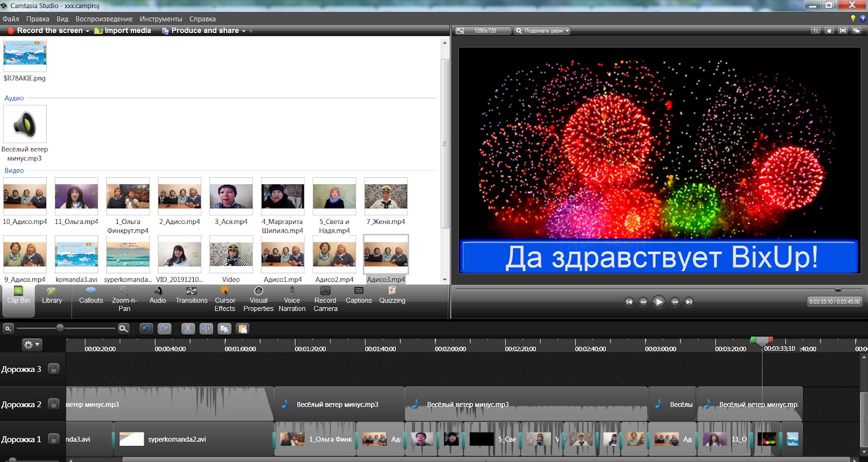This screenshot has height=462, width=868.
Task: Select the komanda3.avi thumbnail
Action: pyautogui.click(x=76, y=254)
